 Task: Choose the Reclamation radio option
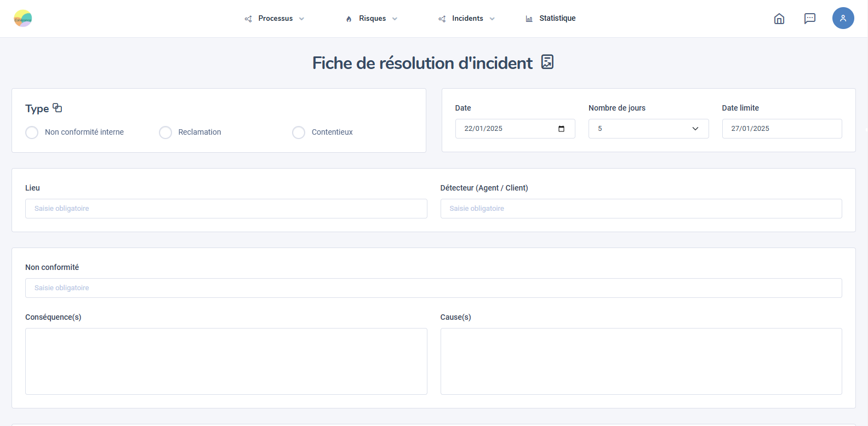165,133
